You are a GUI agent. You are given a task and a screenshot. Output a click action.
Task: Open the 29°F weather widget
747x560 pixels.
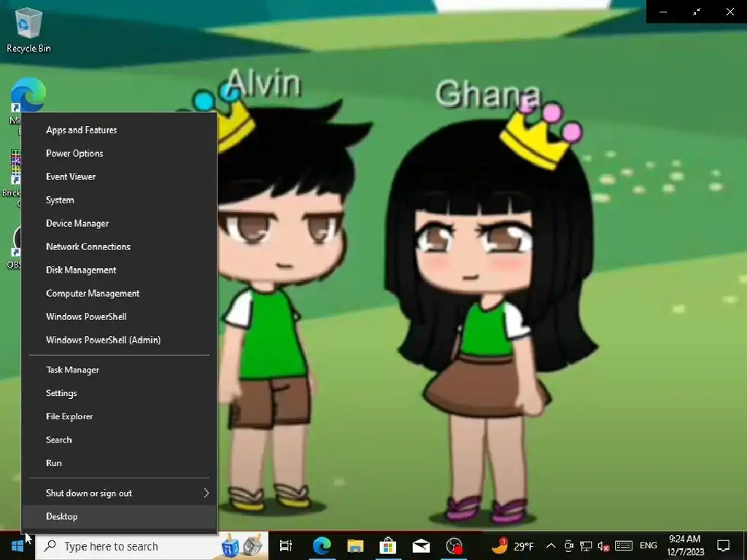point(513,545)
